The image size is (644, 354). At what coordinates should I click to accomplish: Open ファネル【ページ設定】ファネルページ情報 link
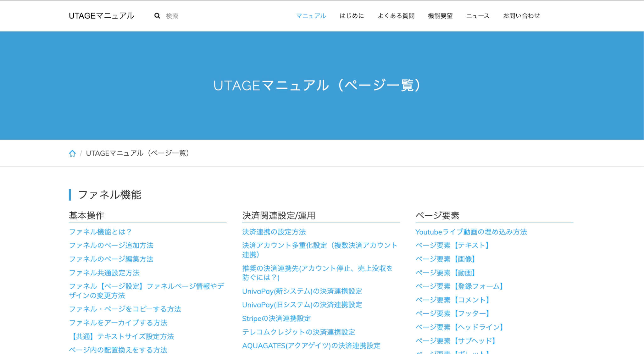(x=147, y=291)
